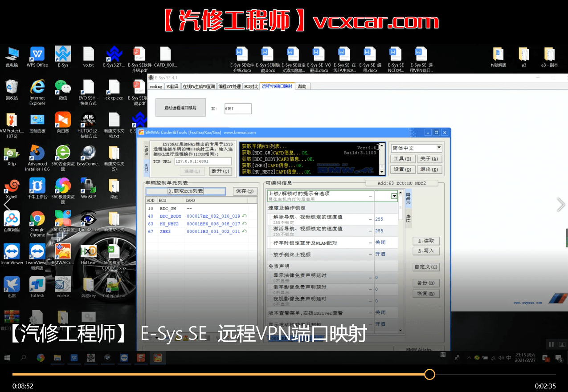The height and width of the screenshot is (392, 568).
Task: Click Chrome icon in the taskbar
Action: click(41, 357)
